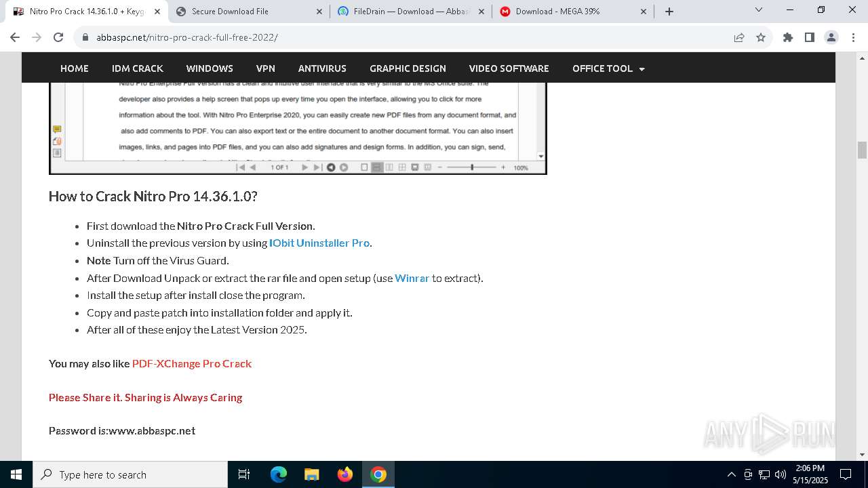Screen dimensions: 868x488
Task: Click 'Please Share it. Sharing is Always Caring'
Action: [x=146, y=398]
